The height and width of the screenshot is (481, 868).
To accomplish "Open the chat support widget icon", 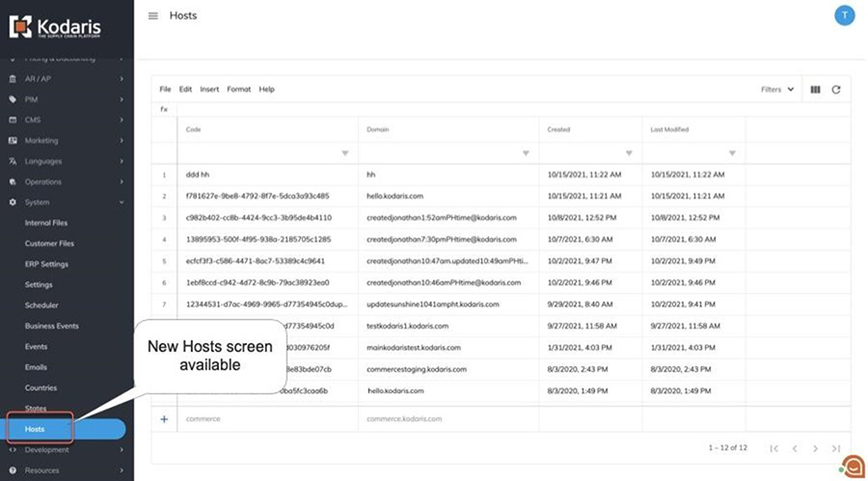I will (x=854, y=466).
